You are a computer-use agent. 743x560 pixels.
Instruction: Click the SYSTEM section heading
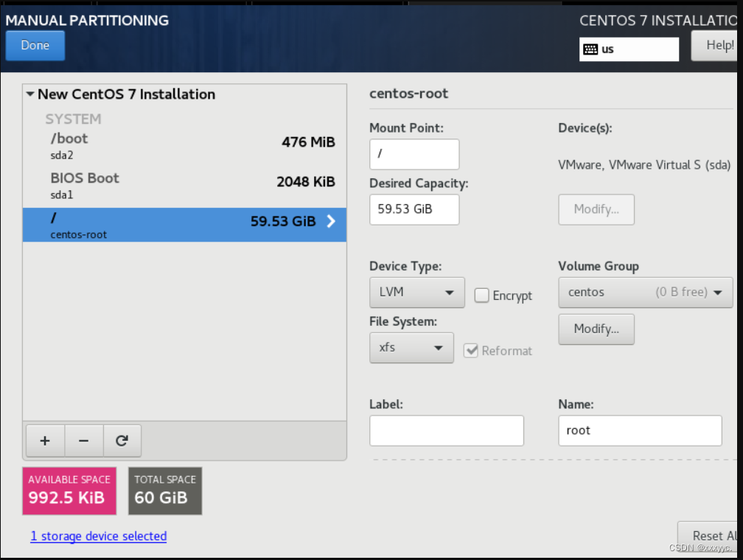(x=73, y=119)
